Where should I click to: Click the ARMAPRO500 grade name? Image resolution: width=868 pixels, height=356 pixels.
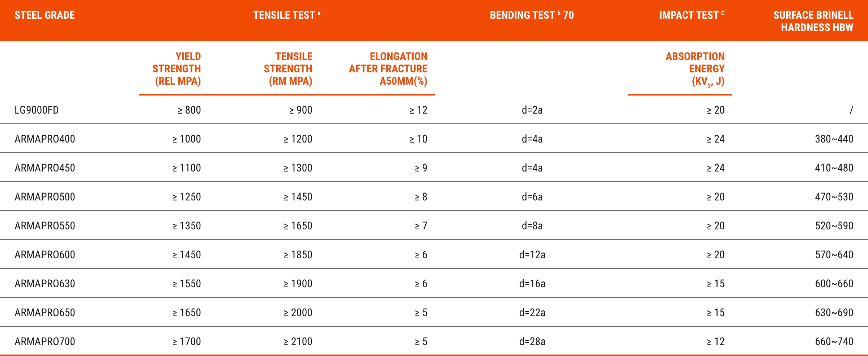(45, 197)
